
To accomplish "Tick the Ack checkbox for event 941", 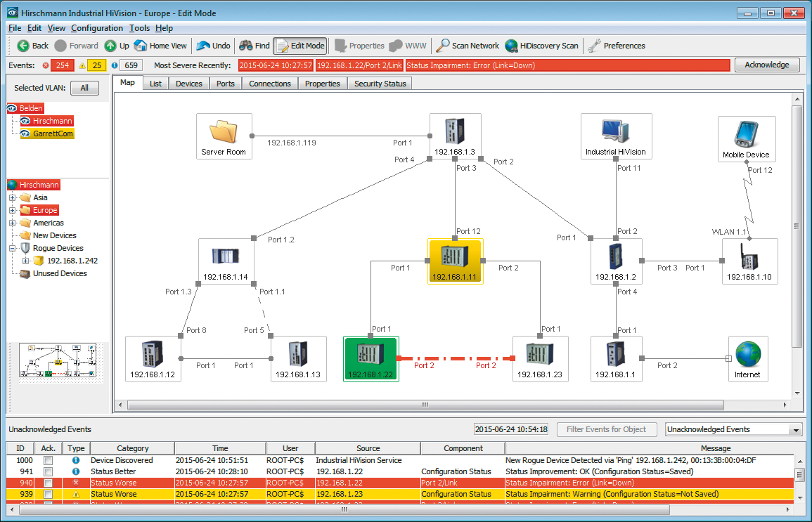I will [x=48, y=471].
